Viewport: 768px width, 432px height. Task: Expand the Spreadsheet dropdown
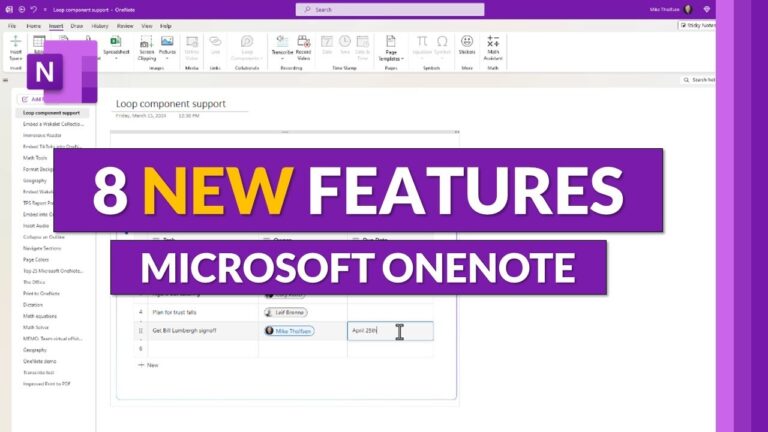click(x=116, y=58)
